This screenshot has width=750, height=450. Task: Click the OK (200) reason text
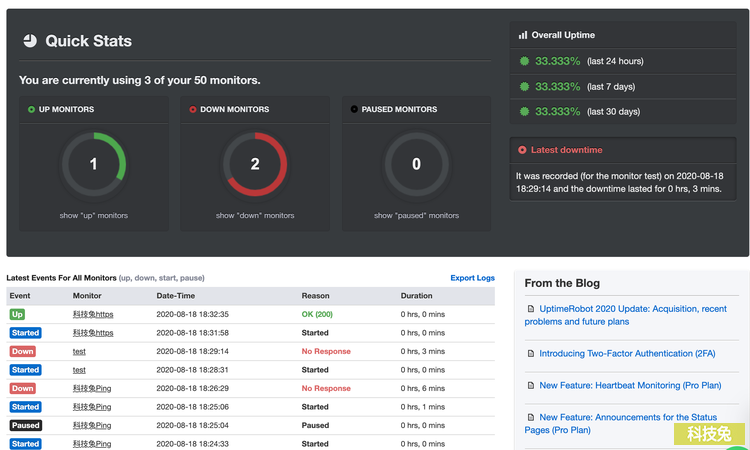pos(317,314)
